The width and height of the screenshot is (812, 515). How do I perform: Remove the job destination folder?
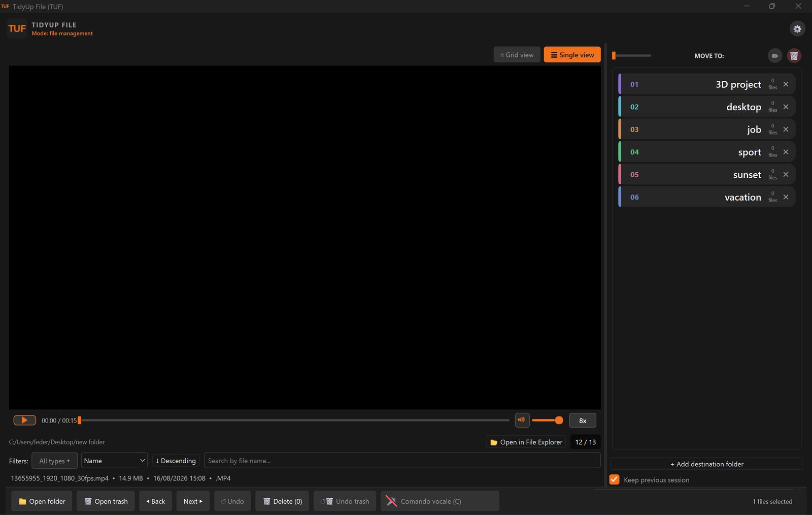(x=786, y=130)
